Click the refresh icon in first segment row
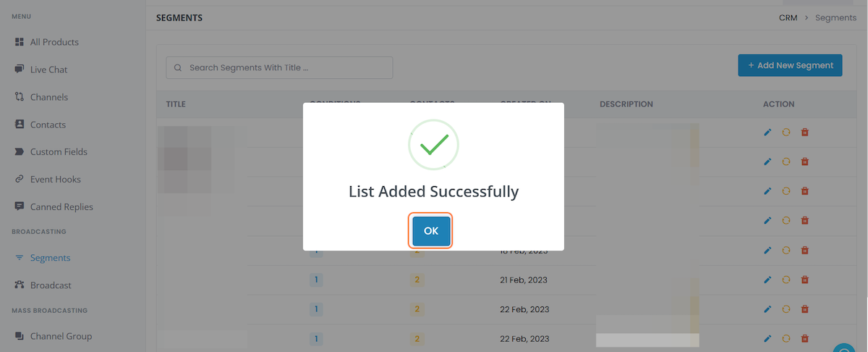This screenshot has width=868, height=352. coord(786,133)
